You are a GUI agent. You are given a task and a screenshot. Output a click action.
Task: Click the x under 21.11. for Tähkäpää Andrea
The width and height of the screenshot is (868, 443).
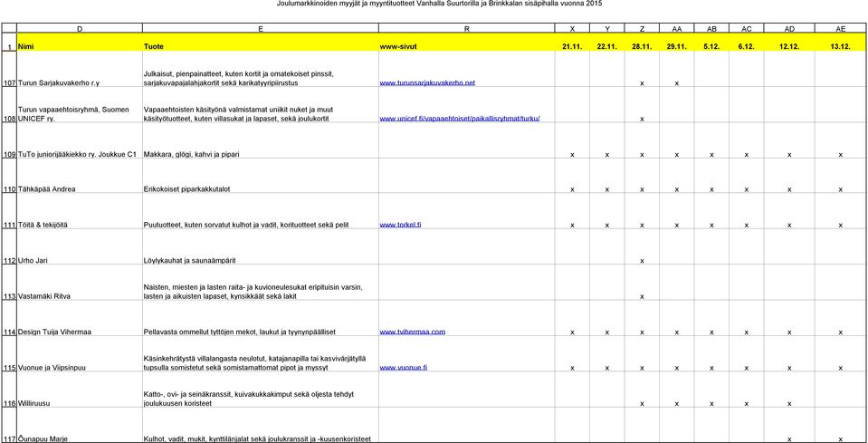tap(572, 190)
